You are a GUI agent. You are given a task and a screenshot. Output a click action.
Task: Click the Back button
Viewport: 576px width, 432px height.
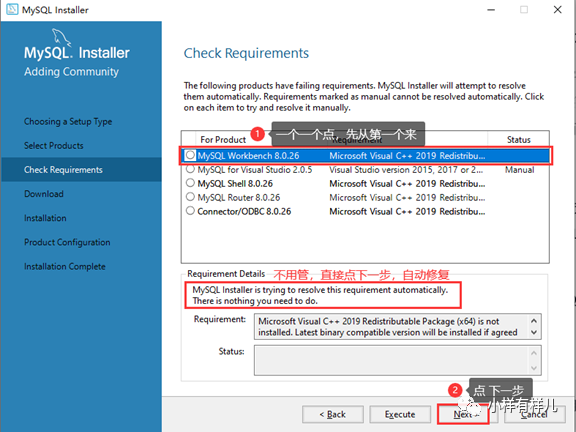coord(333,414)
